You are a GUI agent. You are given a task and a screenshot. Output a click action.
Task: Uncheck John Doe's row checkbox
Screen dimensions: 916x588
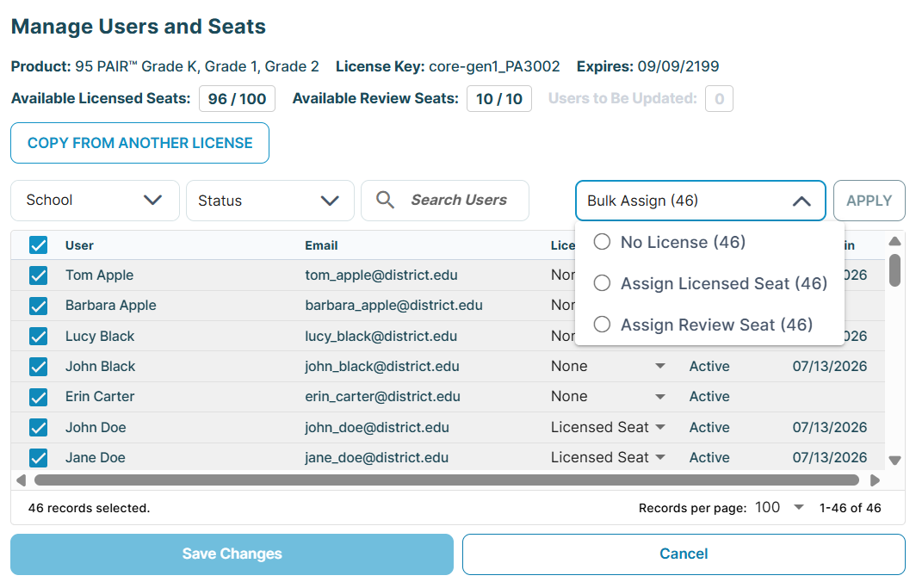click(39, 427)
